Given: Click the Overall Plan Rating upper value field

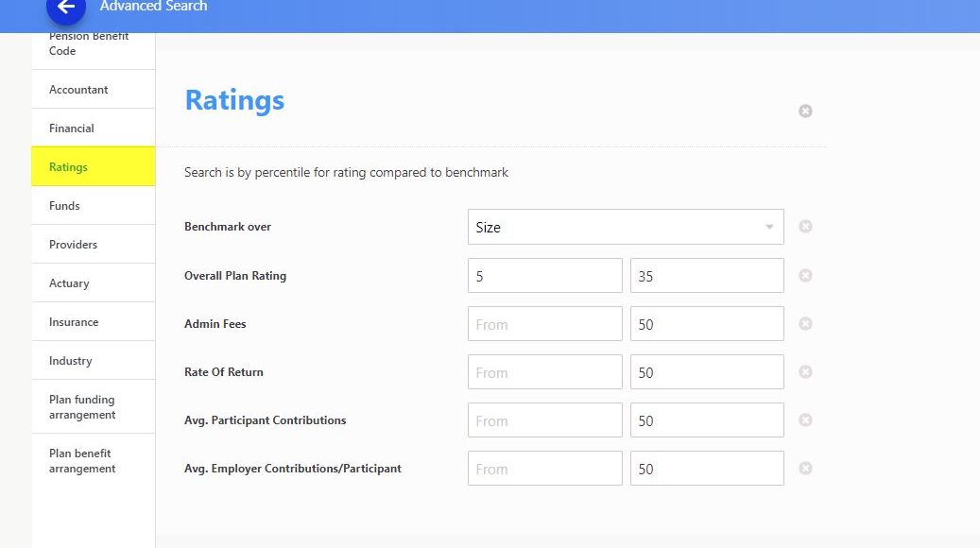Looking at the screenshot, I should click(707, 276).
